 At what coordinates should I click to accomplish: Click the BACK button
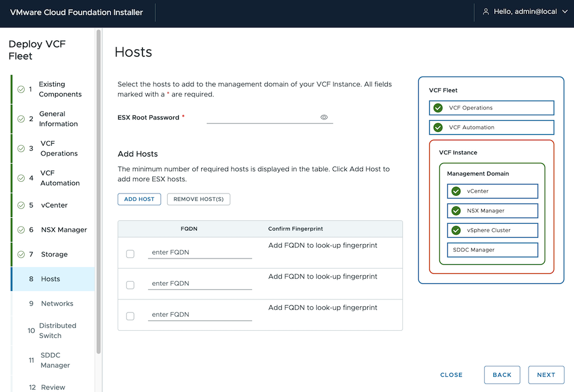pyautogui.click(x=502, y=375)
